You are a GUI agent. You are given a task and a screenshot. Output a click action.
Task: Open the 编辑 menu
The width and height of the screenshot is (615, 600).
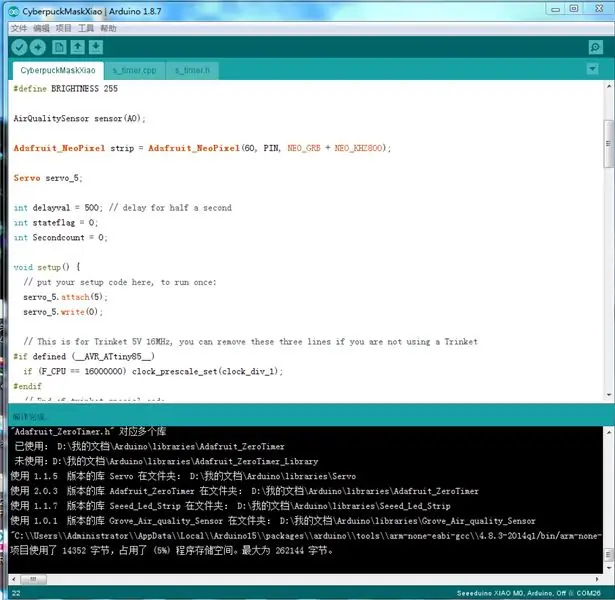click(41, 28)
